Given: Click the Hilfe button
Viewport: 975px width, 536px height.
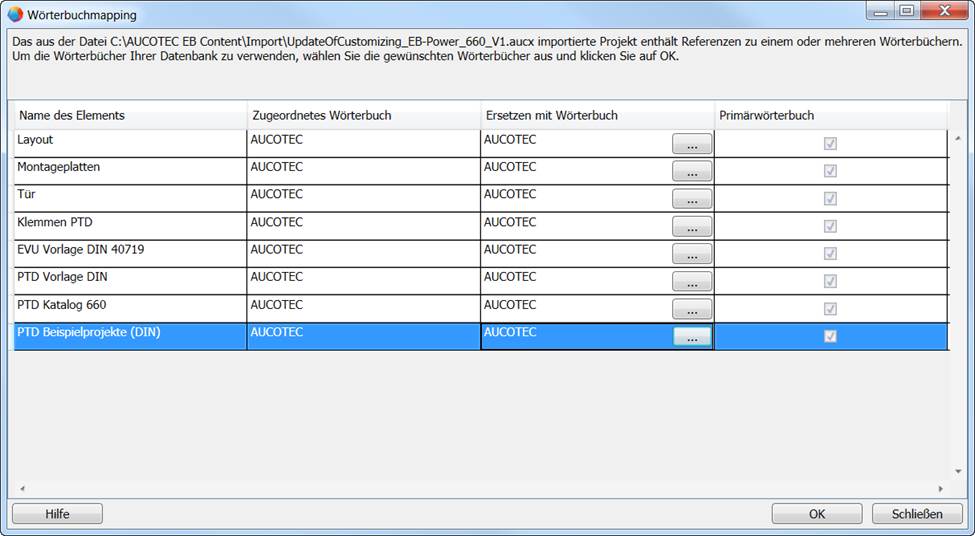Looking at the screenshot, I should [57, 514].
